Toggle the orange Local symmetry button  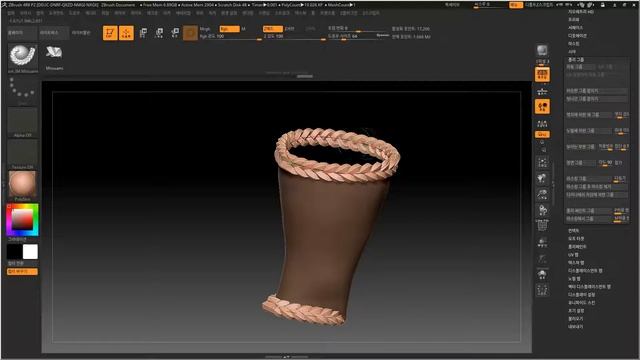click(x=542, y=107)
